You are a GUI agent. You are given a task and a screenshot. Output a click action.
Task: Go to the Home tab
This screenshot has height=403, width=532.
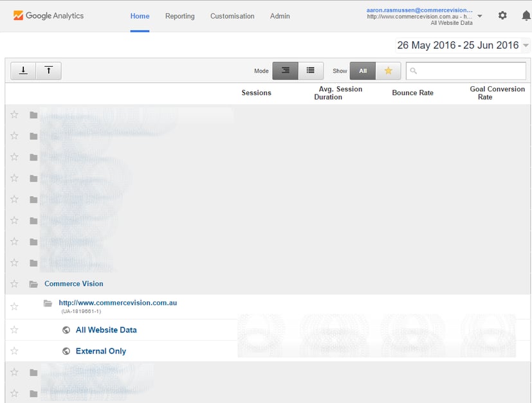coord(140,16)
